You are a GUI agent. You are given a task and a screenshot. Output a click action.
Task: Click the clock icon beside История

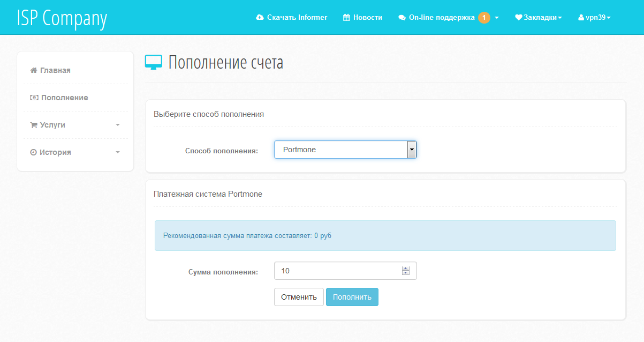click(34, 152)
